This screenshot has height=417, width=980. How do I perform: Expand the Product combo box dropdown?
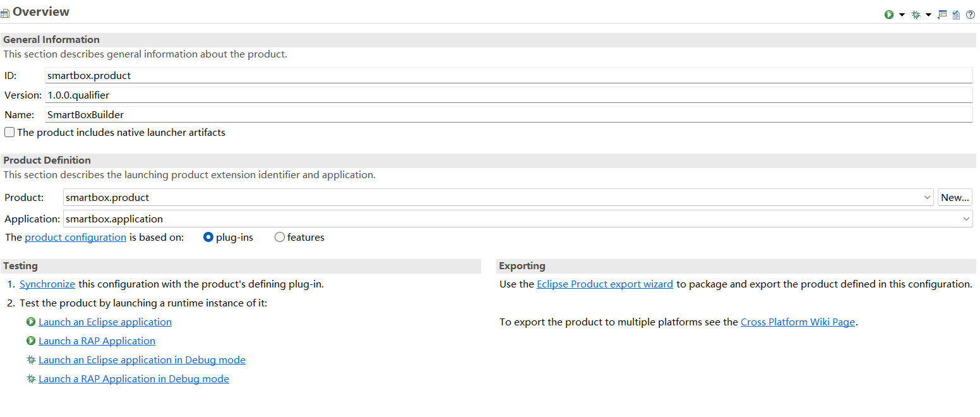(927, 198)
